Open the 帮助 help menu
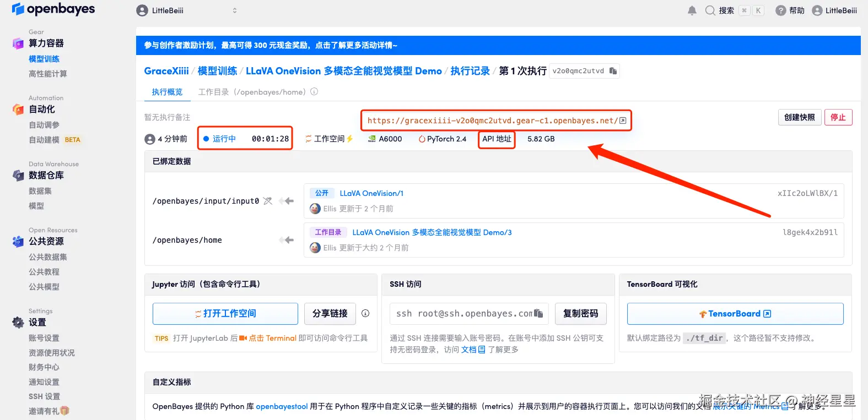Screen dimensions: 868x420 point(790,10)
